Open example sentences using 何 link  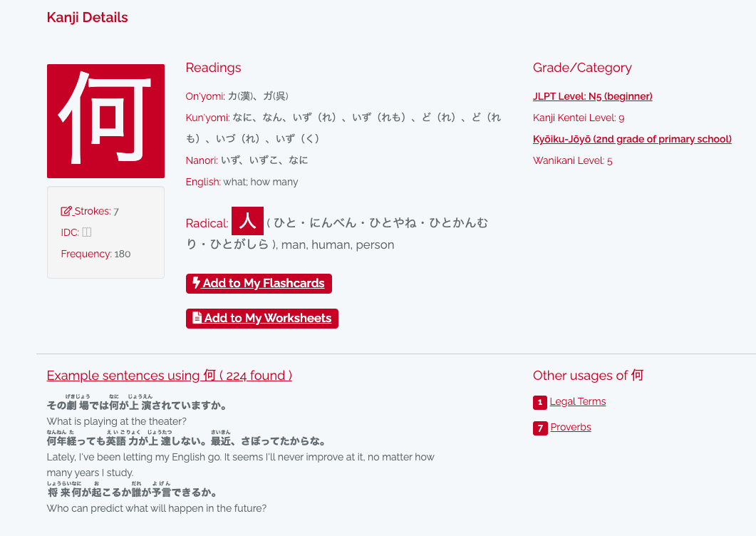coord(169,376)
